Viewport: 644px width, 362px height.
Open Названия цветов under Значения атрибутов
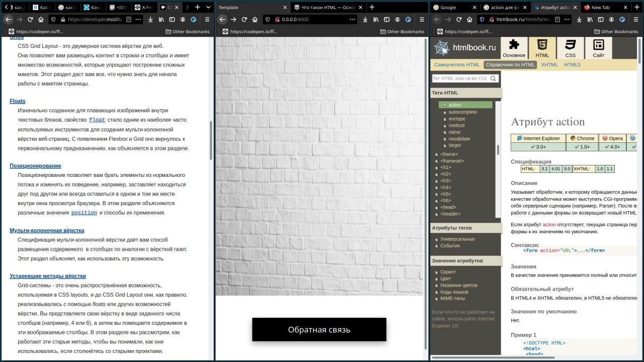click(x=459, y=285)
